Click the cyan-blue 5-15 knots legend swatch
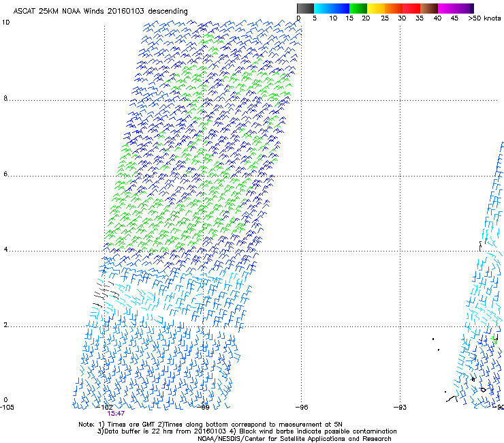504x443 pixels. [332, 8]
